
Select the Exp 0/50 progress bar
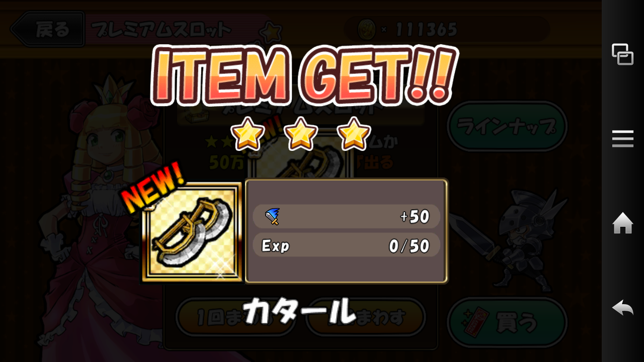tap(346, 245)
